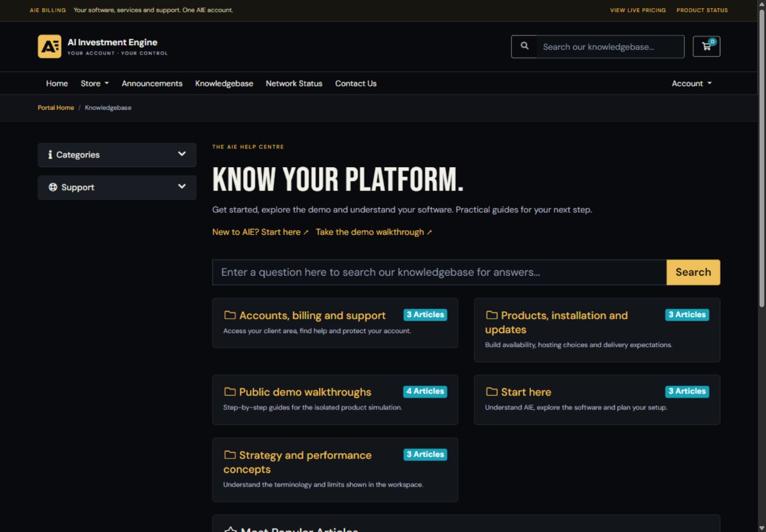Click 'Understand AIE, explore the software' description text
This screenshot has width=766, height=532.
click(x=576, y=407)
